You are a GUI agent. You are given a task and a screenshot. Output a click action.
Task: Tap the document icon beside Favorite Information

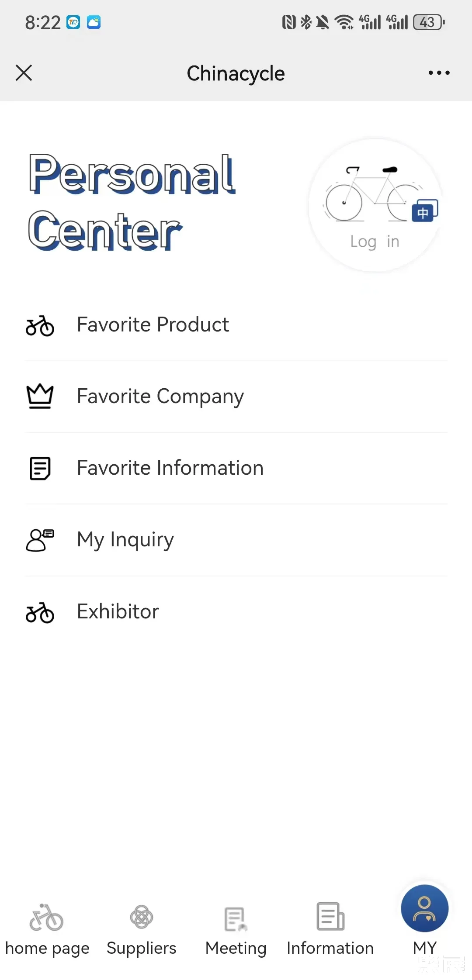click(40, 468)
